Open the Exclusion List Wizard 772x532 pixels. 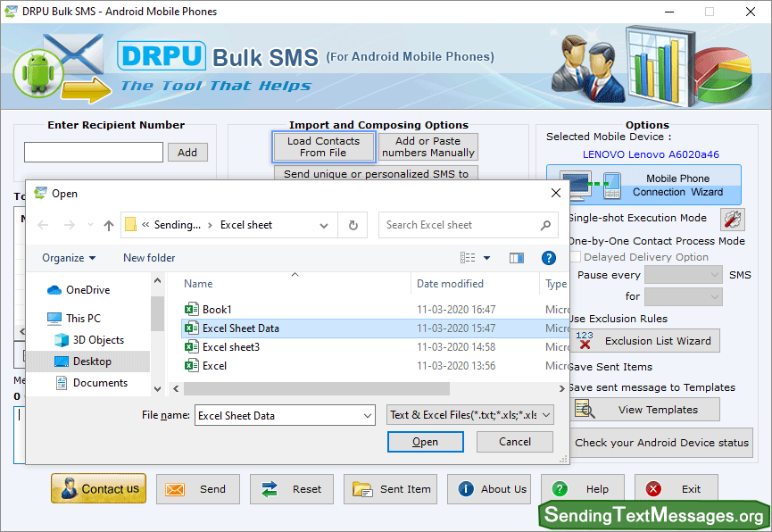tap(644, 340)
